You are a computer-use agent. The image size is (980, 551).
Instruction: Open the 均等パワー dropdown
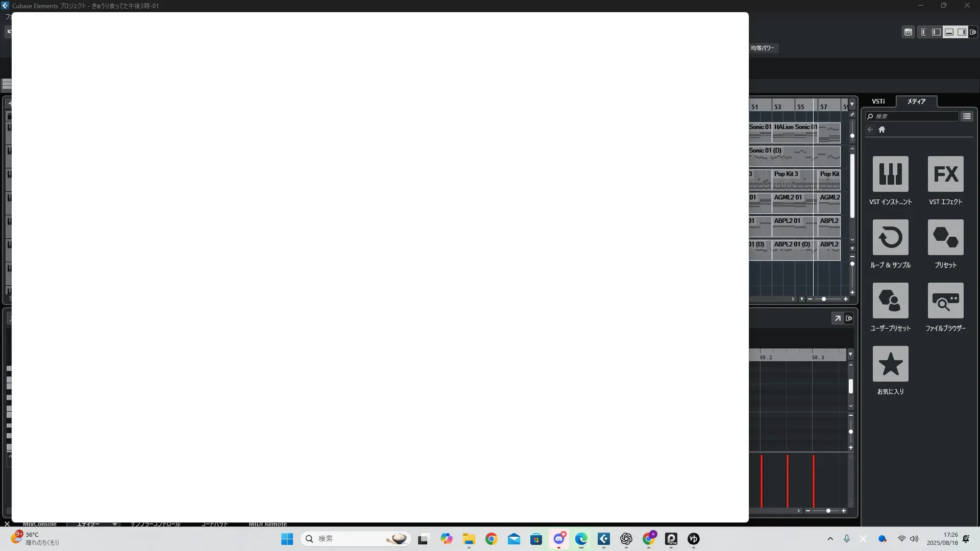(x=763, y=48)
